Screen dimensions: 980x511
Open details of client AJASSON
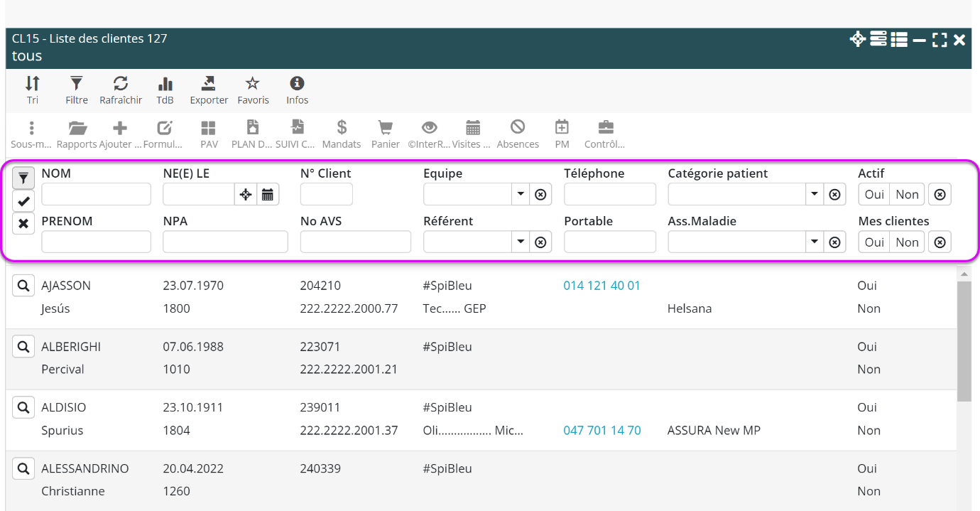coord(23,286)
